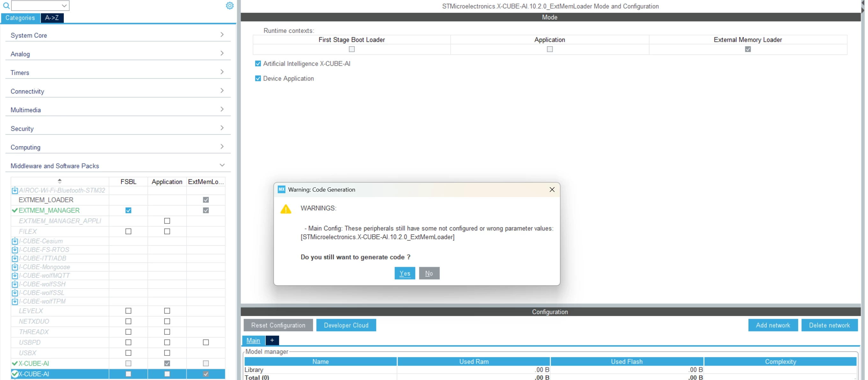Click No in the warning dialog

429,274
